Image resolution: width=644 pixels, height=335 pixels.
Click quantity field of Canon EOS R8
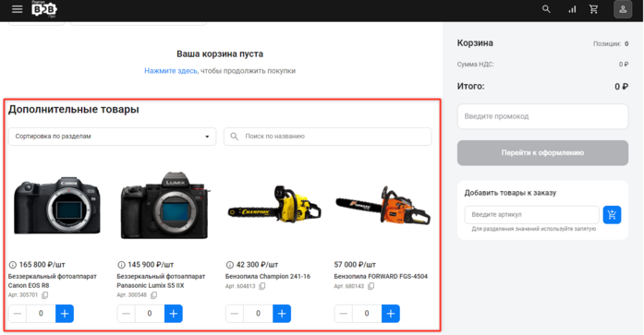pyautogui.click(x=41, y=314)
